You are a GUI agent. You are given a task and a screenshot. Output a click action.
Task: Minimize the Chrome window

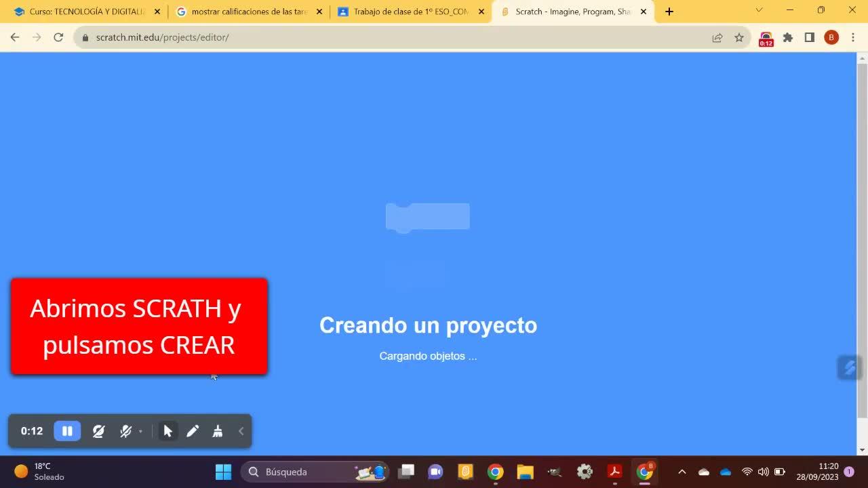[x=790, y=10]
